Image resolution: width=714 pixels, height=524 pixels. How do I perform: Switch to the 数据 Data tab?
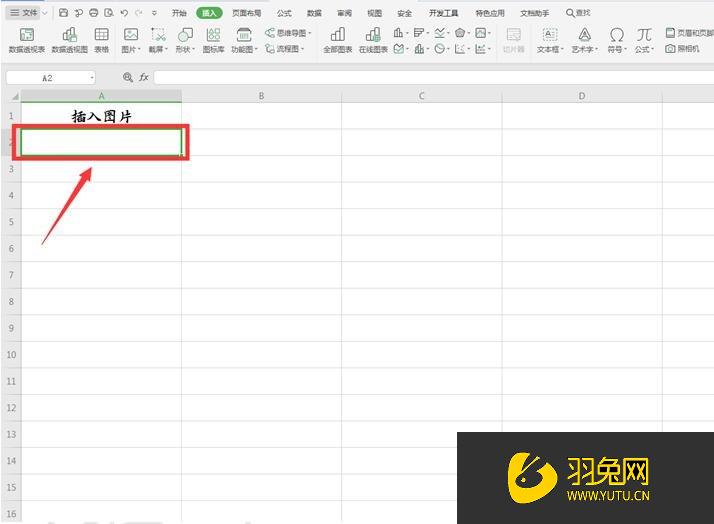[x=314, y=13]
